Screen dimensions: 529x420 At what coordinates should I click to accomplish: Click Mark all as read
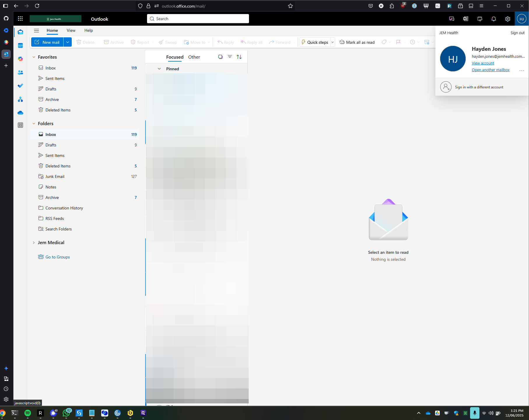pos(357,42)
